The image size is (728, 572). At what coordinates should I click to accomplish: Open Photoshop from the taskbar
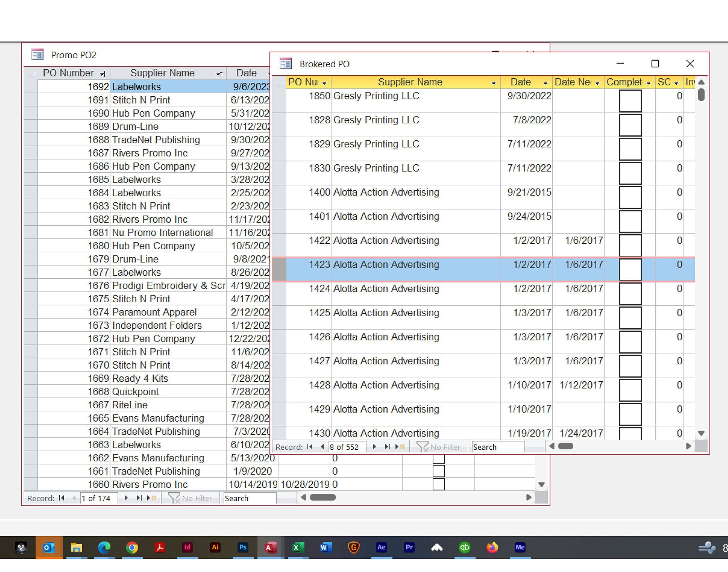[243, 547]
